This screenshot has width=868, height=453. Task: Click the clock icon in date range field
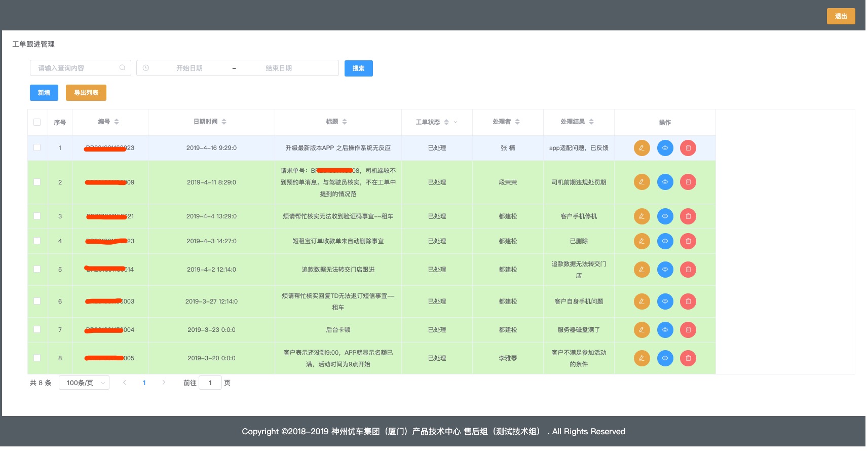tap(146, 68)
